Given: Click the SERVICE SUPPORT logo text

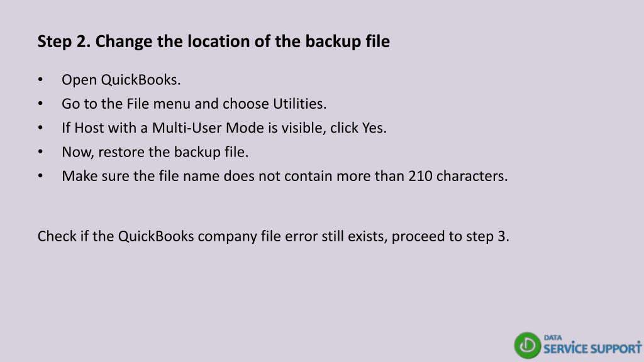Looking at the screenshot, I should pos(592,348).
